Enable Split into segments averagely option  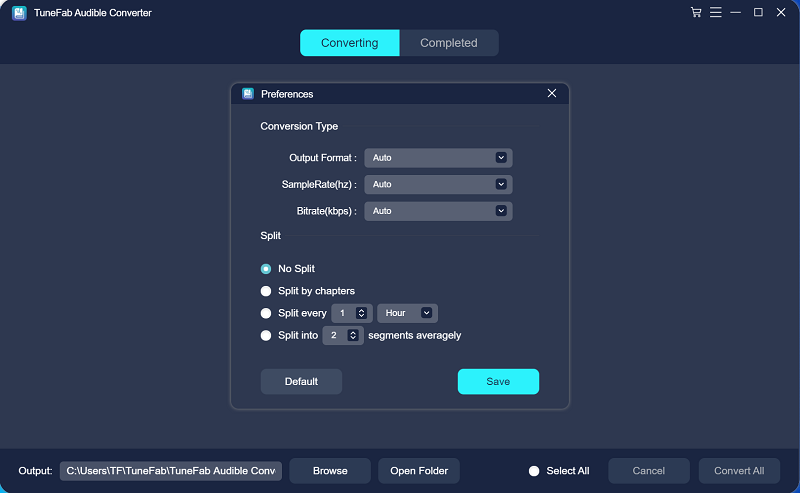click(266, 336)
